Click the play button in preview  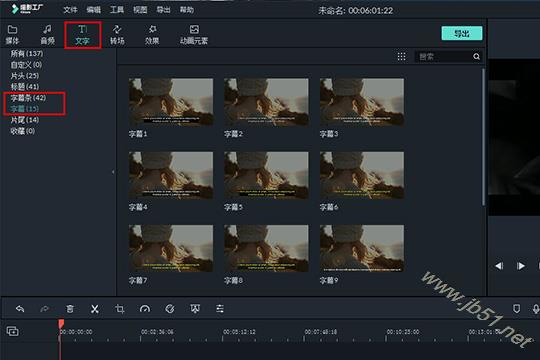521,266
